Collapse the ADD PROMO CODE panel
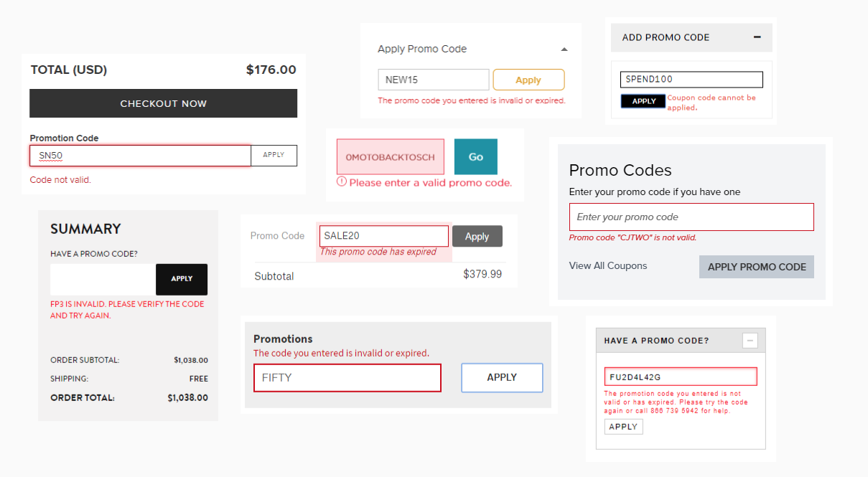Viewport: 868px width, 477px height. pos(757,37)
